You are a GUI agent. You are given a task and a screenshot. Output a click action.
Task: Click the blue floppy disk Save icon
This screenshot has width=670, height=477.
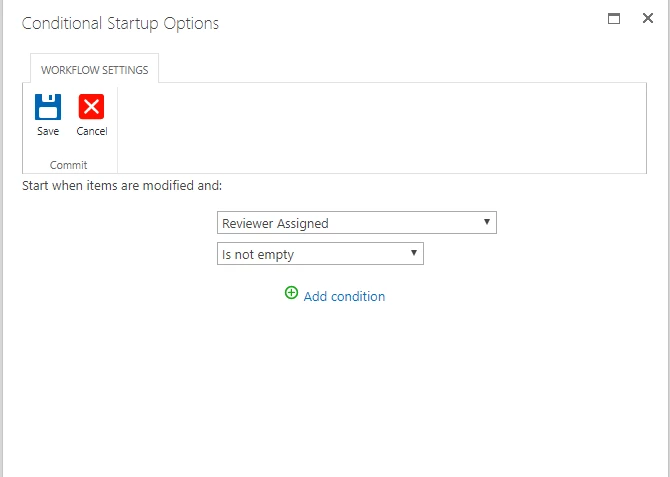[48, 106]
